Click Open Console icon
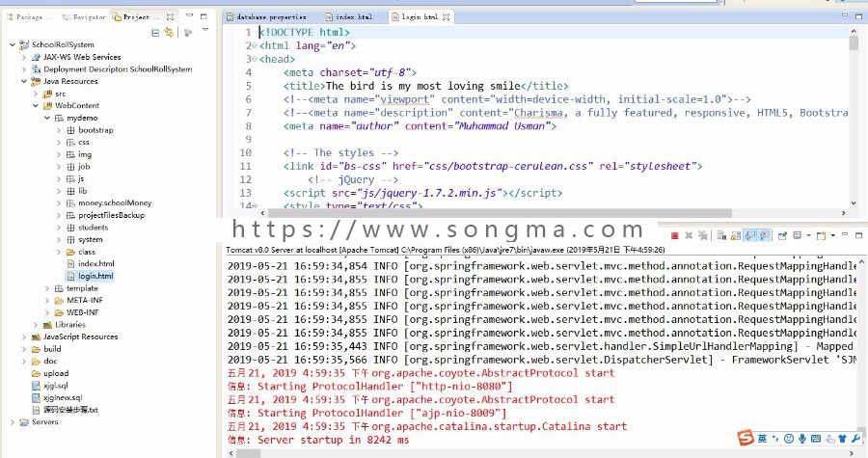Viewport: 868px width, 458px height. 822,235
